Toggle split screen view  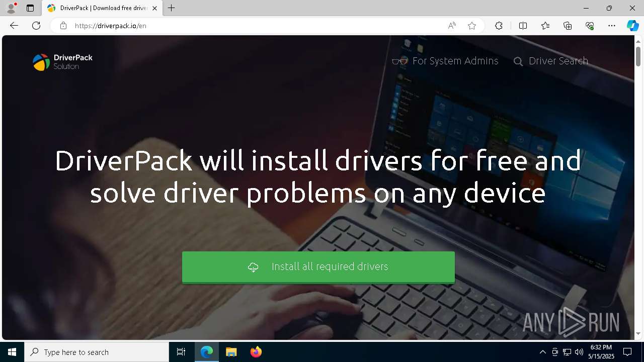[x=523, y=26]
